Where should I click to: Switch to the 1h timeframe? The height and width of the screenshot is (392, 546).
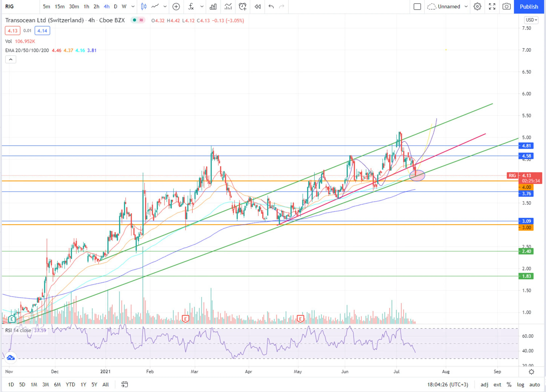(x=86, y=7)
